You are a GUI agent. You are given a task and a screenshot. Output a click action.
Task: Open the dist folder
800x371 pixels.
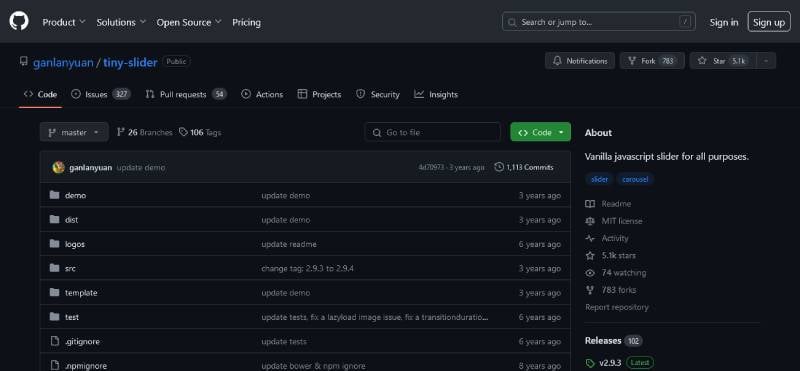point(71,220)
